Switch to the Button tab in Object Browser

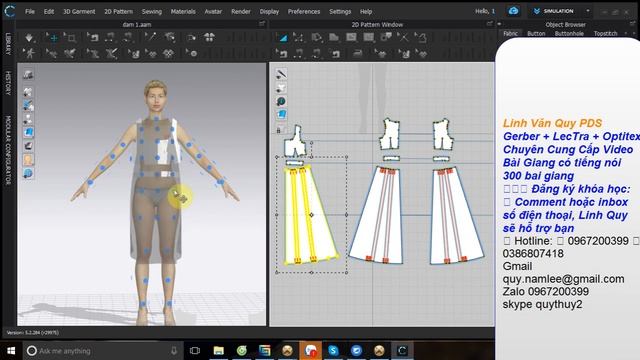(536, 33)
